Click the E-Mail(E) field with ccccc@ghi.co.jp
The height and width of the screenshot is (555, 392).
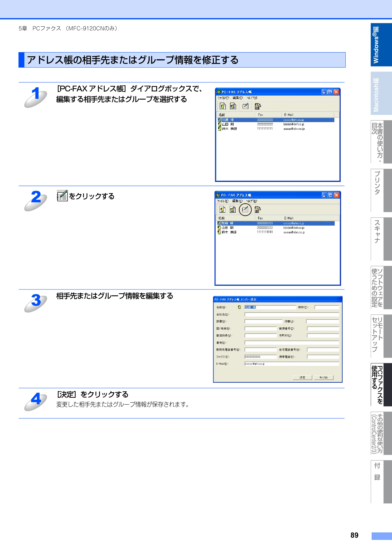point(292,364)
